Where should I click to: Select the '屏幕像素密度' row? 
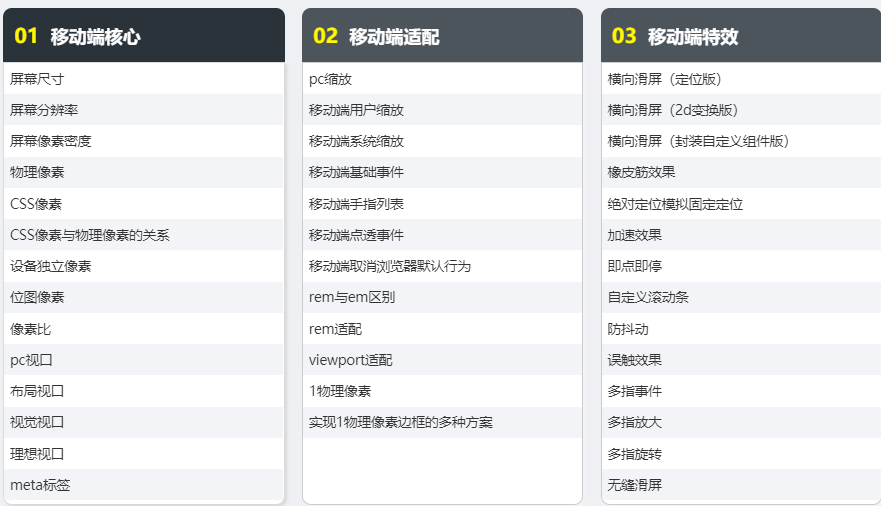(144, 141)
